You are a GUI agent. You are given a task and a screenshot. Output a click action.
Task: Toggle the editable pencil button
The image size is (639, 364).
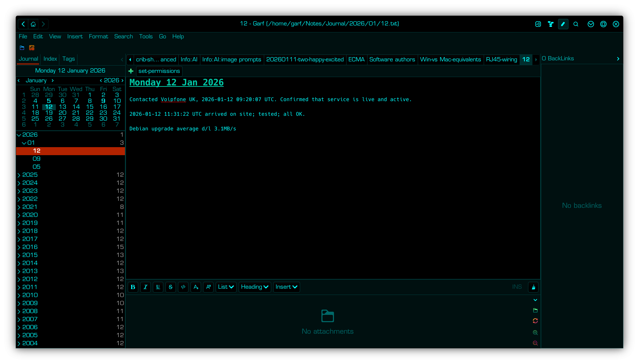point(563,24)
